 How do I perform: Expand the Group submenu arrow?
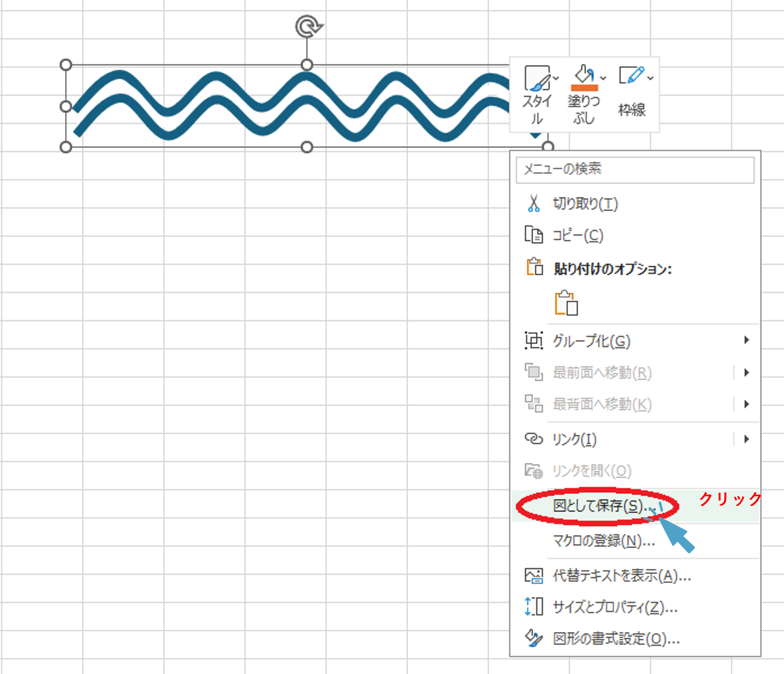click(x=746, y=340)
